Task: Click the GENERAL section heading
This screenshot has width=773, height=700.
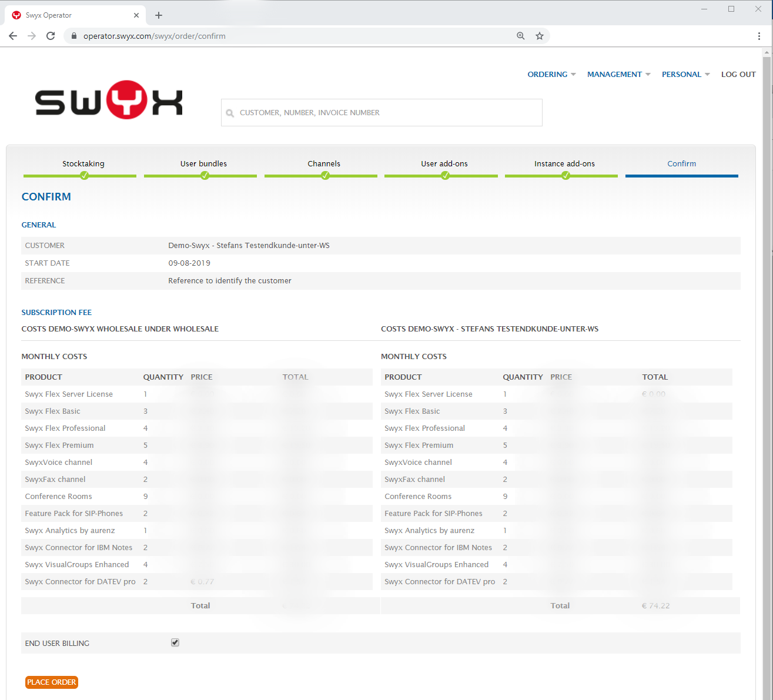Action: (x=39, y=225)
